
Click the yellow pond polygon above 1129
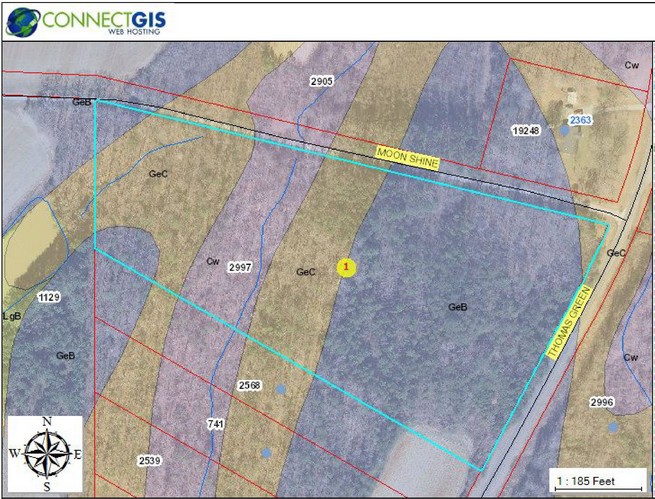tap(35, 242)
